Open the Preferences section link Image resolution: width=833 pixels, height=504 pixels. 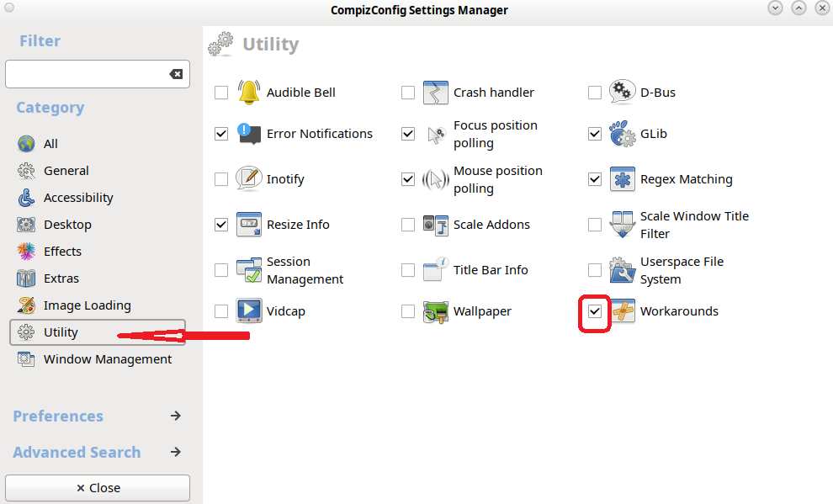[58, 416]
